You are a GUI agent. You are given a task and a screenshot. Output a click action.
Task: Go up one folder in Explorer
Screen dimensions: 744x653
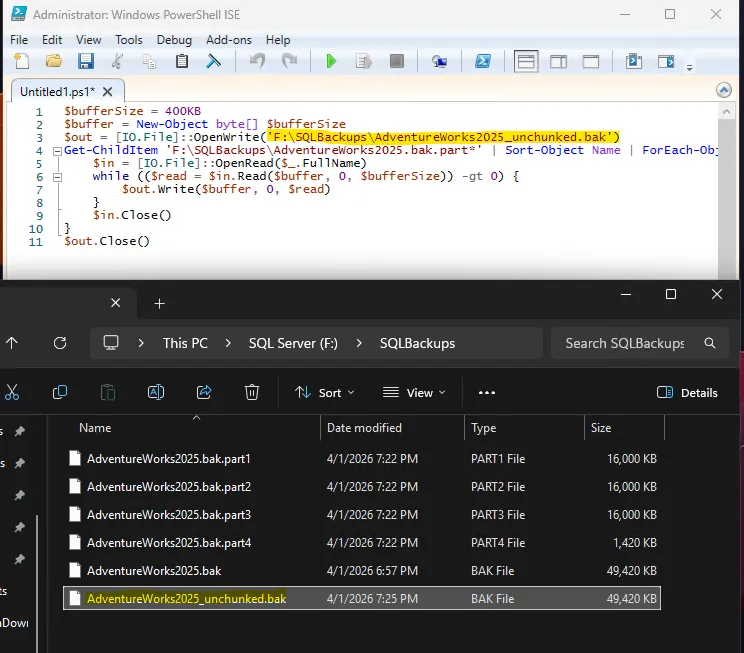tap(12, 343)
